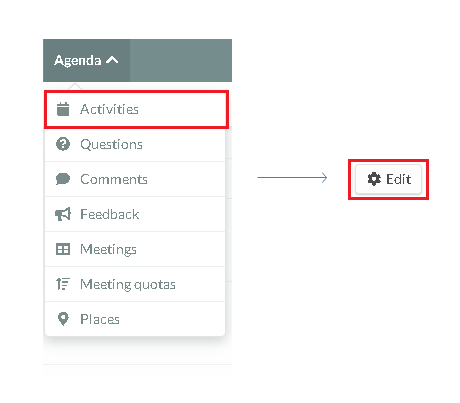Click the speech bubble Comments icon
Viewport: 460px width, 403px height.
63,179
